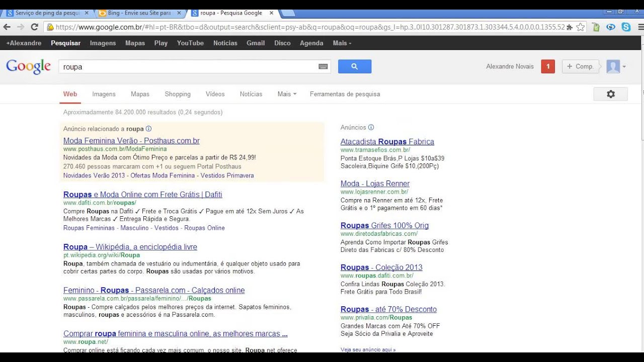Bookmark this page with the star icon
This screenshot has width=644, height=362.
pyautogui.click(x=581, y=27)
